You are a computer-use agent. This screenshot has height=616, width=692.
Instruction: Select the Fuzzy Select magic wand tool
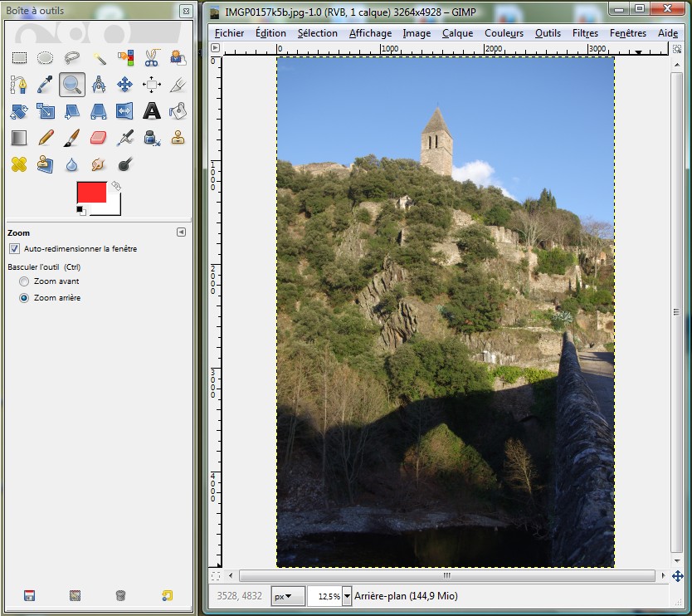pos(99,58)
